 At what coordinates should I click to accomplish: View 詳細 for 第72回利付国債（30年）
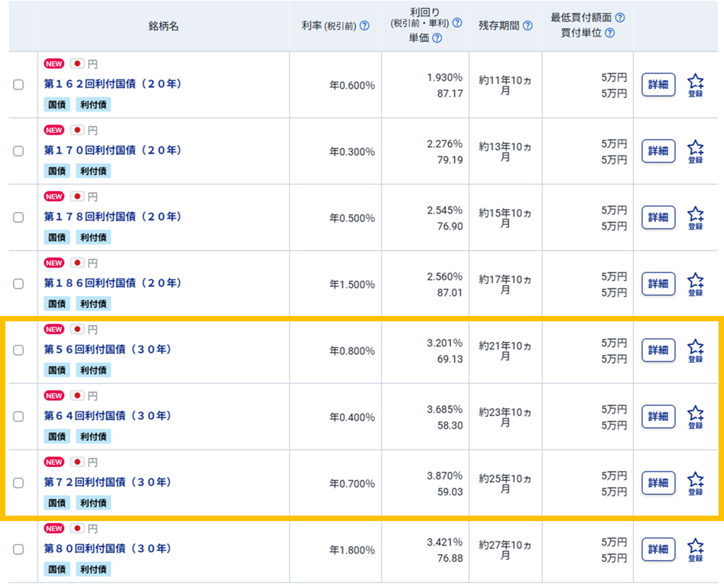[x=658, y=483]
